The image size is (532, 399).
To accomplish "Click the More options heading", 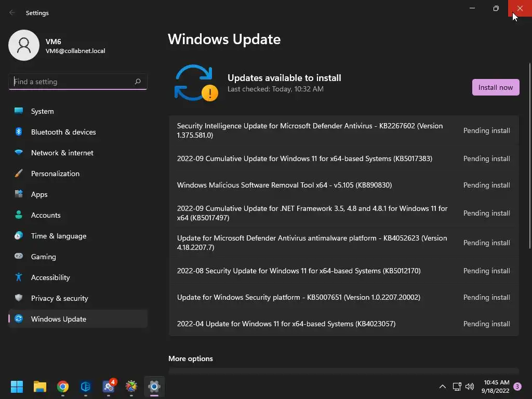I will pos(190,358).
